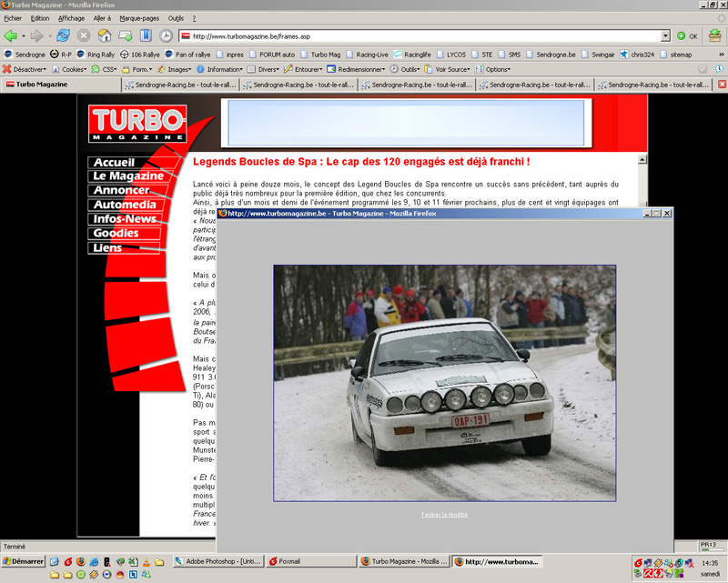Click the rally car photo in popup
This screenshot has width=728, height=583.
(444, 383)
